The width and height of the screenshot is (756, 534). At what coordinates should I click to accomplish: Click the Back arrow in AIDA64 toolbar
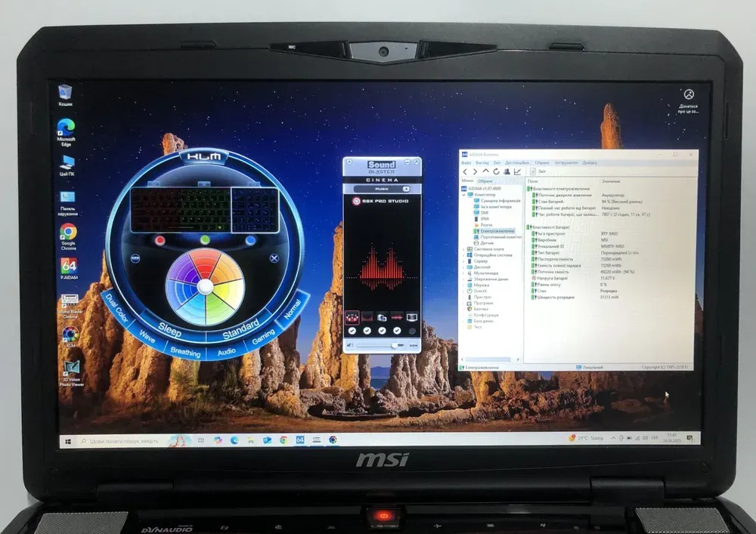click(466, 171)
